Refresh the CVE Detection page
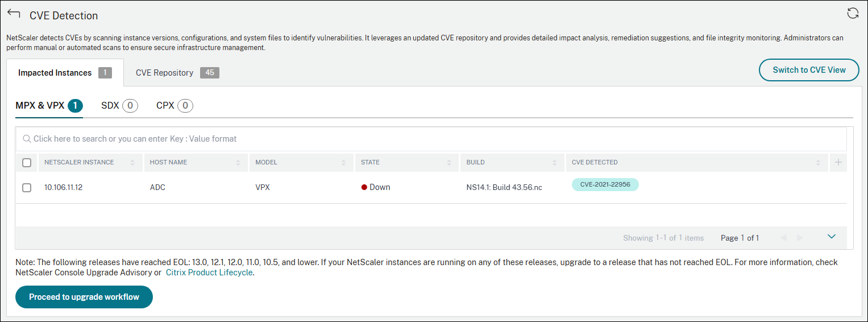 852,14
